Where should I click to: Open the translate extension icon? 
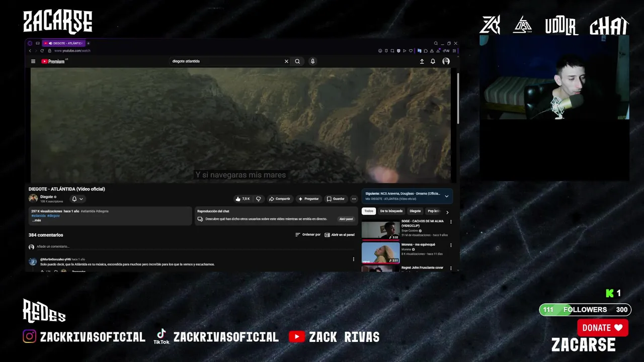click(x=419, y=51)
